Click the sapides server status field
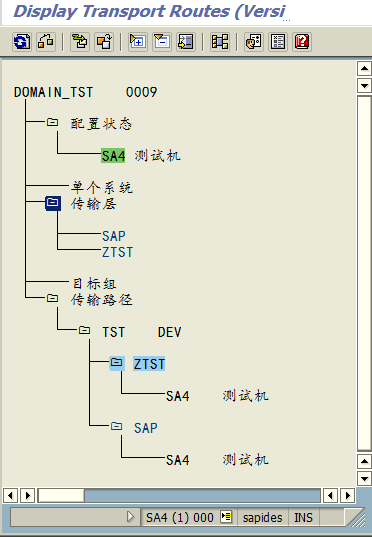 (262, 517)
